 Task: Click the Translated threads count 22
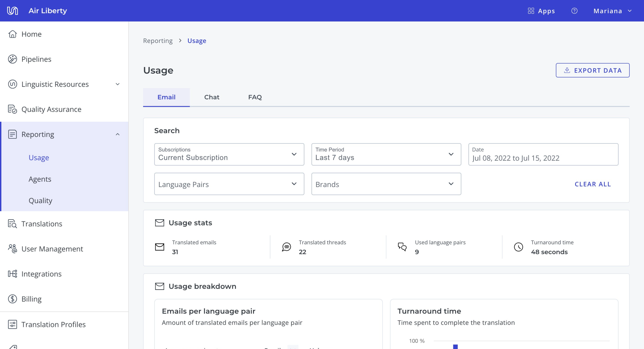[303, 252]
